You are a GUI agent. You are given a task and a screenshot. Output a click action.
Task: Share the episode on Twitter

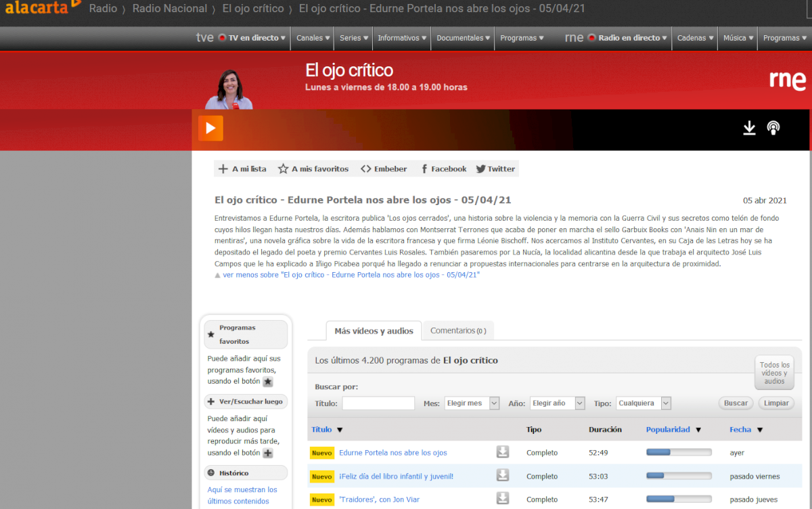tap(495, 169)
